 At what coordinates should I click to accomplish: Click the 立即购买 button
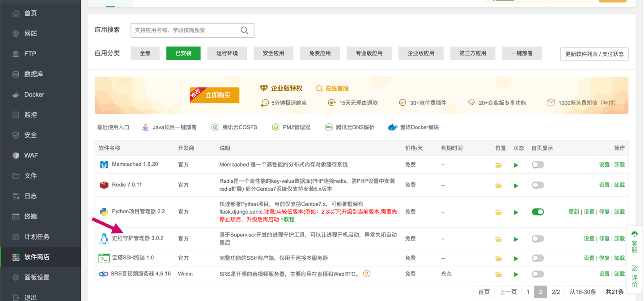click(x=215, y=95)
